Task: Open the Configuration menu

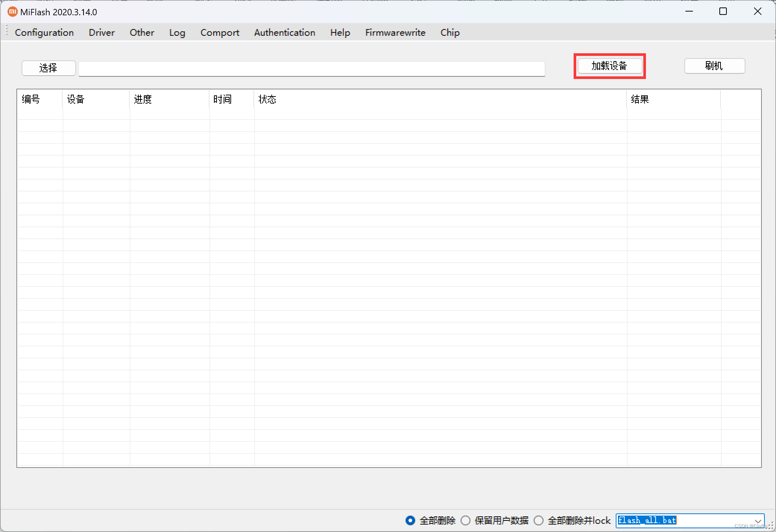Action: 44,32
